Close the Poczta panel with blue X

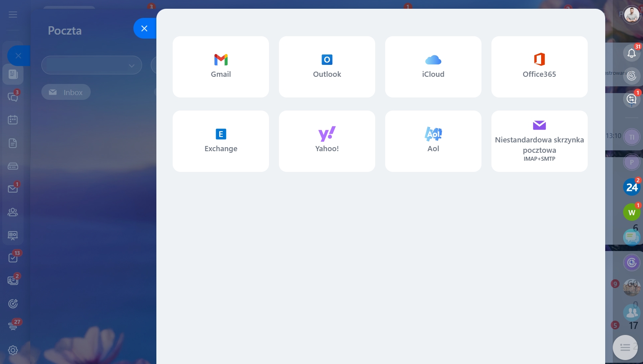pos(18,56)
